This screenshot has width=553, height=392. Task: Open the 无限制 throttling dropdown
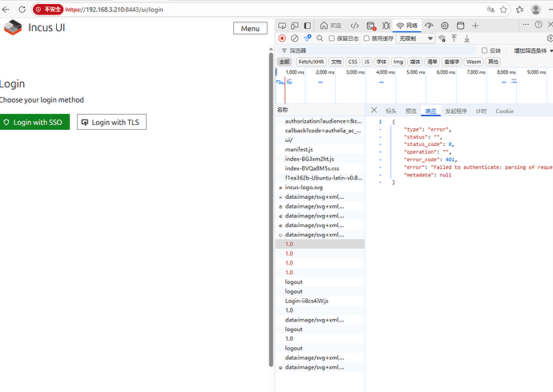(x=416, y=38)
